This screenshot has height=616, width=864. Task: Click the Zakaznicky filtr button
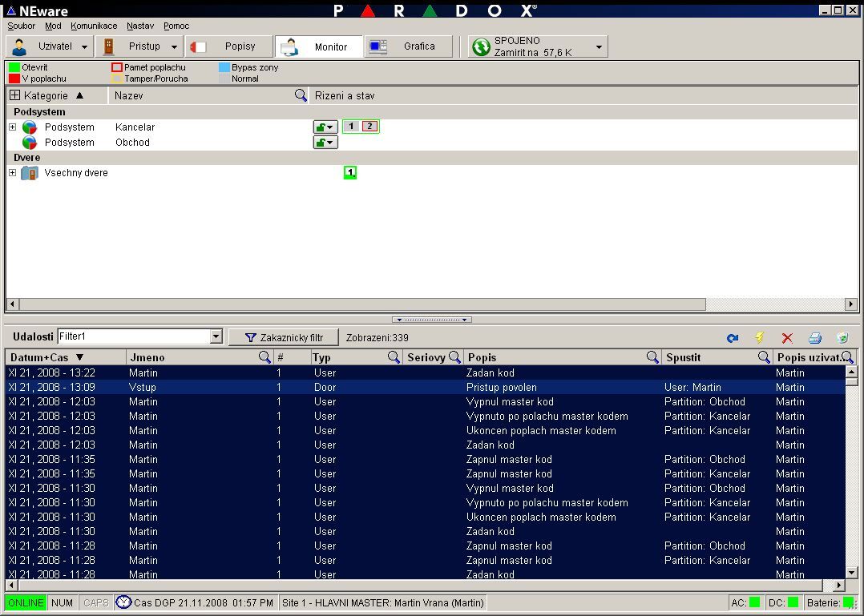[284, 338]
